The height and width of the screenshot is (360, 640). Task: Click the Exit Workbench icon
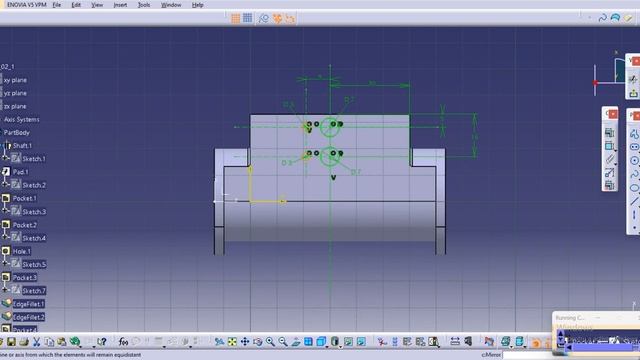coord(633,93)
